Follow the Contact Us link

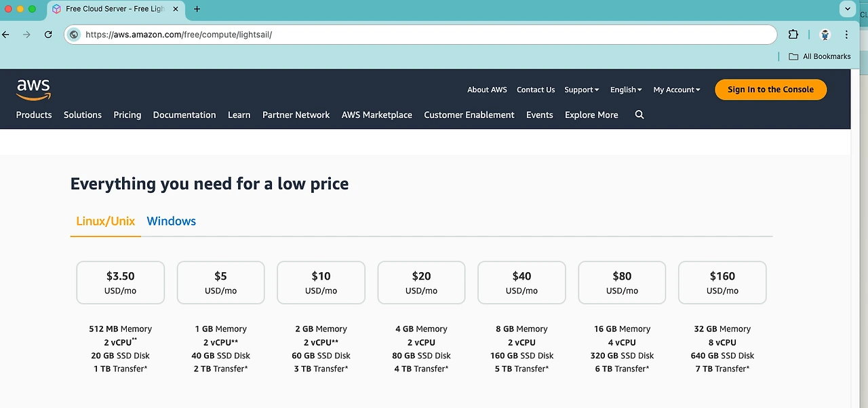pos(536,90)
